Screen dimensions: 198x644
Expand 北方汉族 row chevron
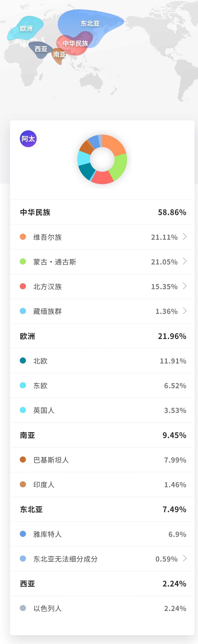click(x=185, y=286)
